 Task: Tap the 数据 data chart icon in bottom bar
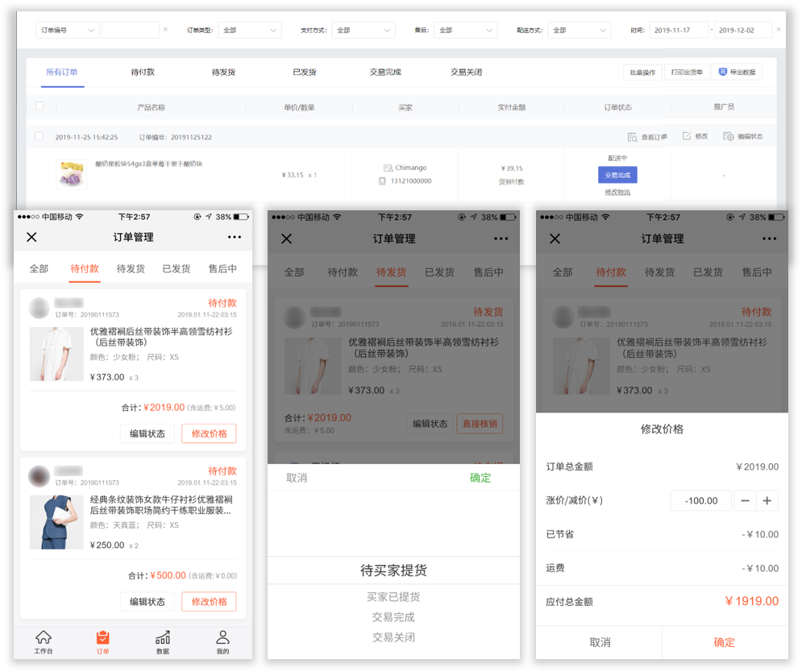pos(163,637)
